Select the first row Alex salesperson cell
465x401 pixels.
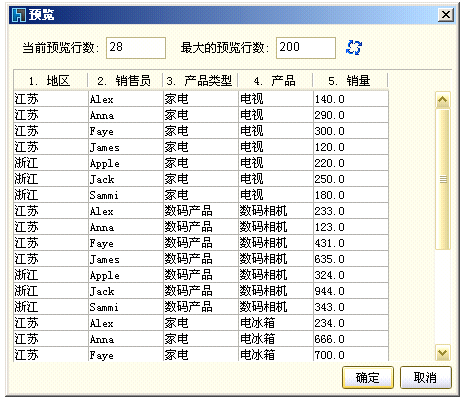126,99
